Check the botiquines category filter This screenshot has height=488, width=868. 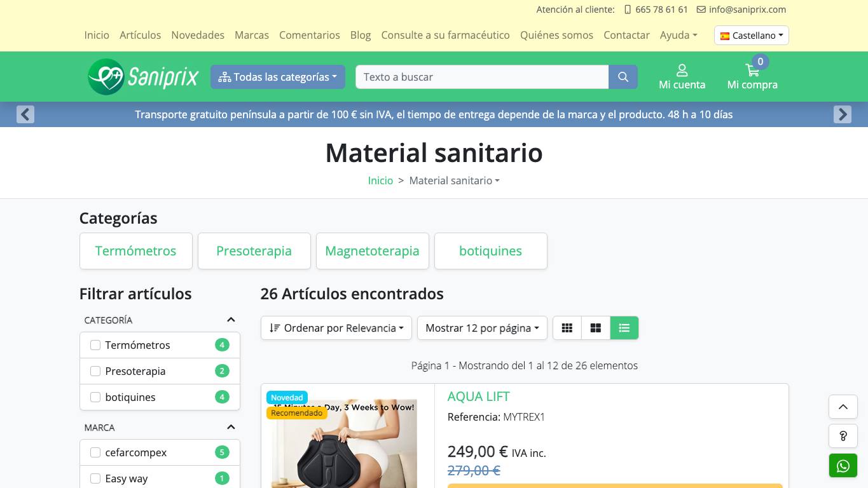[95, 397]
